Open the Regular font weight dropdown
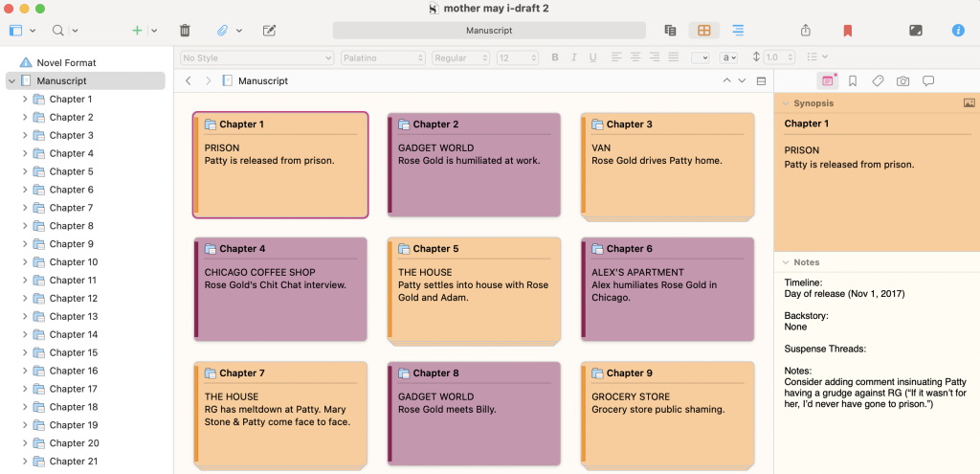 pos(460,57)
